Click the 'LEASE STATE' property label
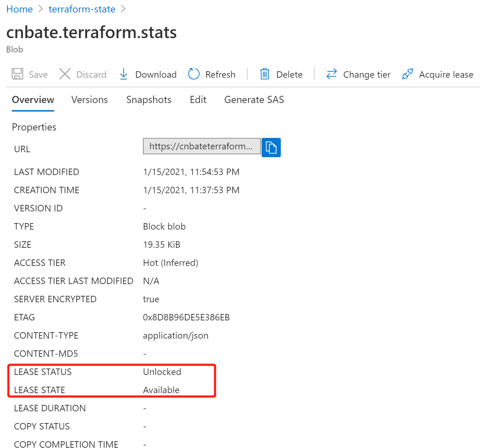This screenshot has width=480, height=448. click(40, 390)
